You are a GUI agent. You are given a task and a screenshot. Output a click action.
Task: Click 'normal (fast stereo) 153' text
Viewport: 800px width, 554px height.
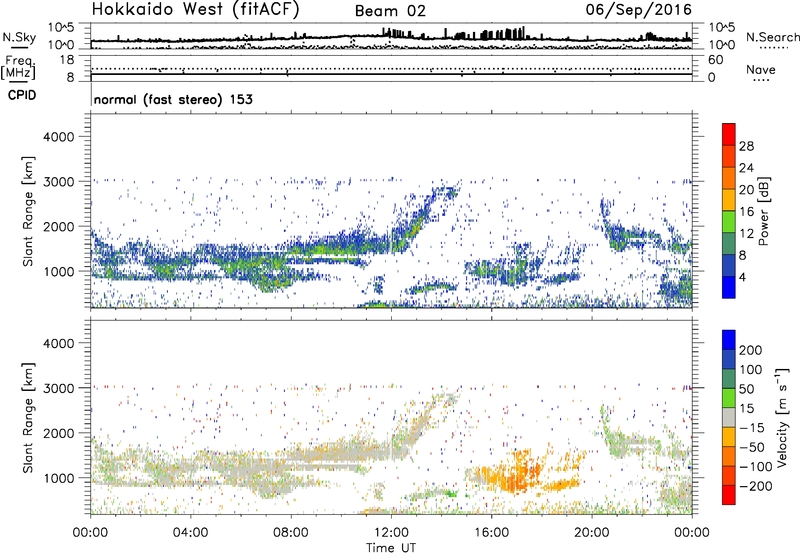pyautogui.click(x=173, y=99)
